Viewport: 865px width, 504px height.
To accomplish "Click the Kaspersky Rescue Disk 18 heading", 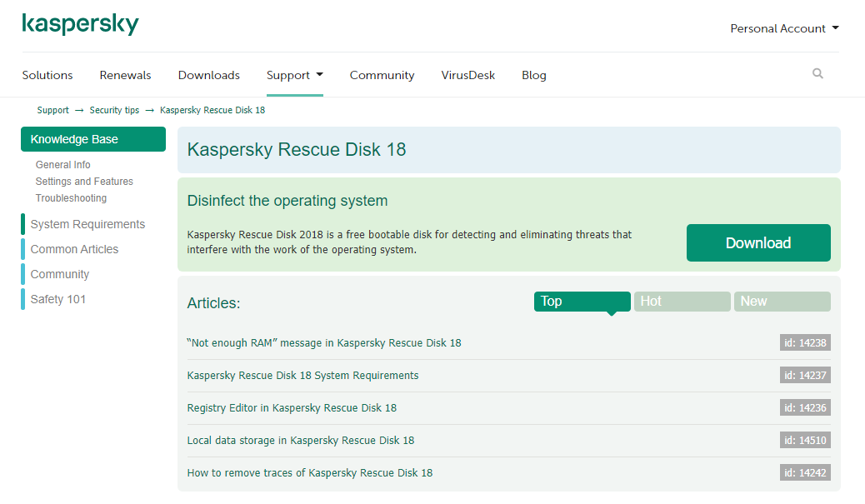I will tap(297, 149).
